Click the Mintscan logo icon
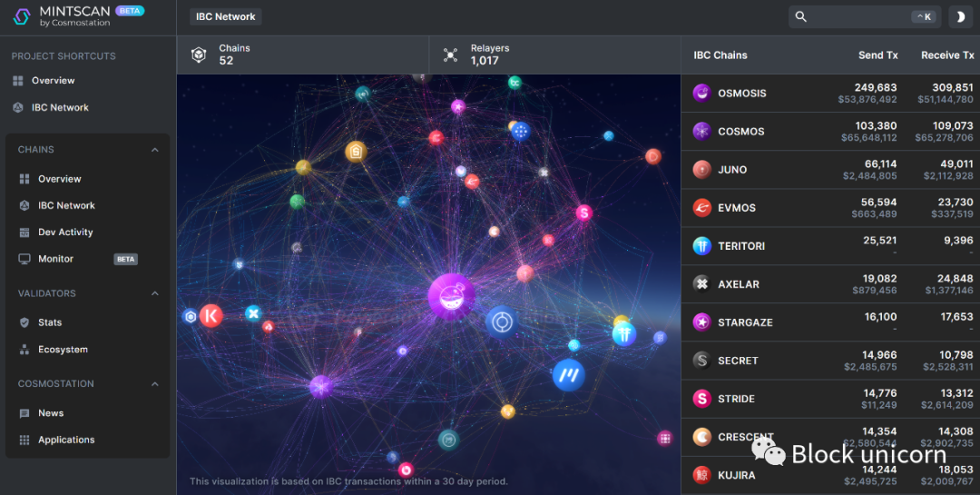The width and height of the screenshot is (980, 495). coord(22,17)
